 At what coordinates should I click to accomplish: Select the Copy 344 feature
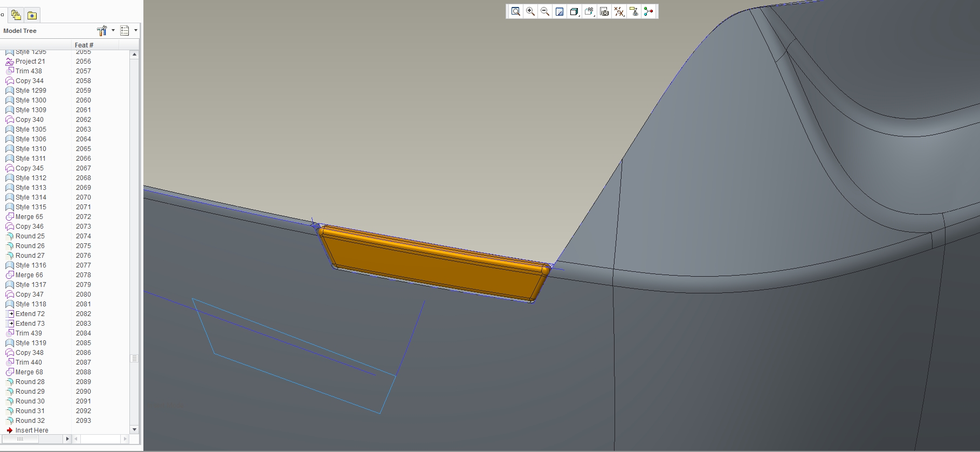pos(30,81)
